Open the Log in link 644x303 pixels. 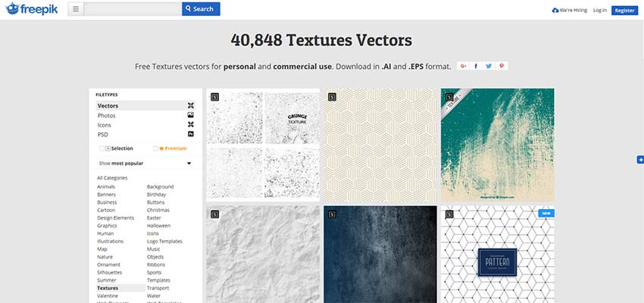point(599,10)
